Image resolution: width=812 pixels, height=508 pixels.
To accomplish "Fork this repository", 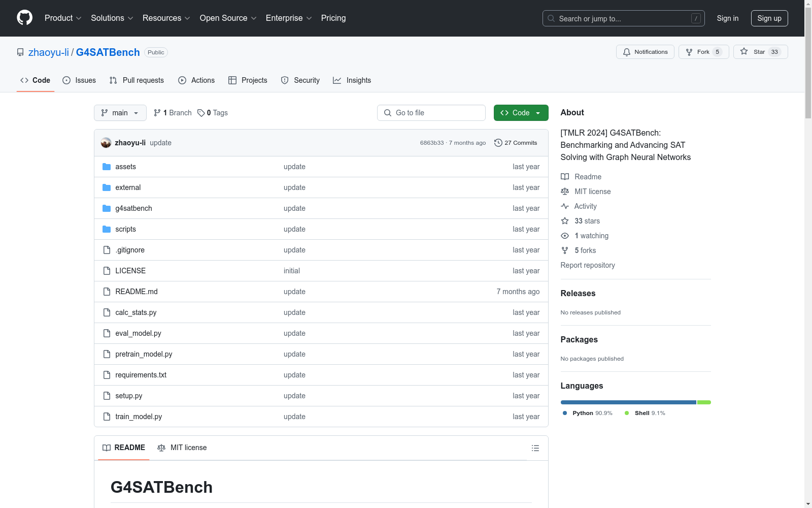I will pos(703,52).
